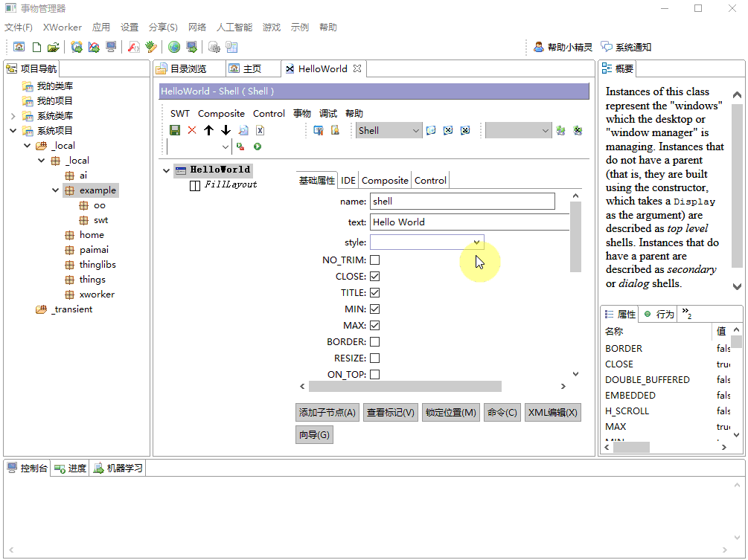This screenshot has width=748, height=560.
Task: Click the first icon right of Shell combo
Action: [431, 130]
